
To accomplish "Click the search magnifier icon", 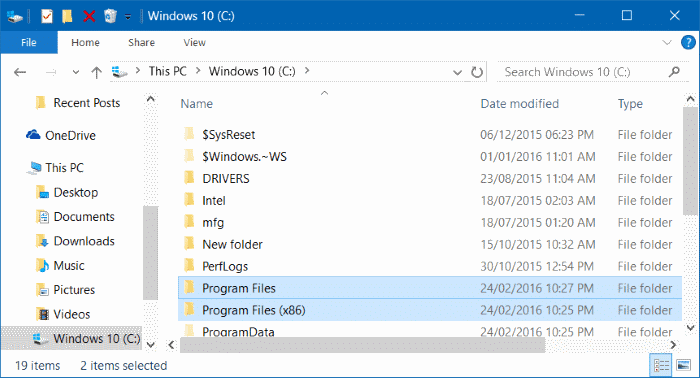I will click(x=675, y=72).
